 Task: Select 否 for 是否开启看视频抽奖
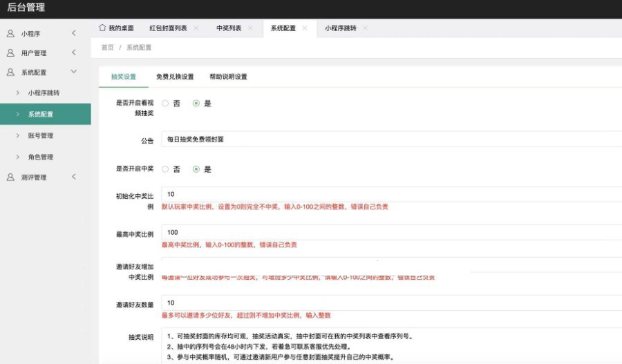(x=165, y=103)
